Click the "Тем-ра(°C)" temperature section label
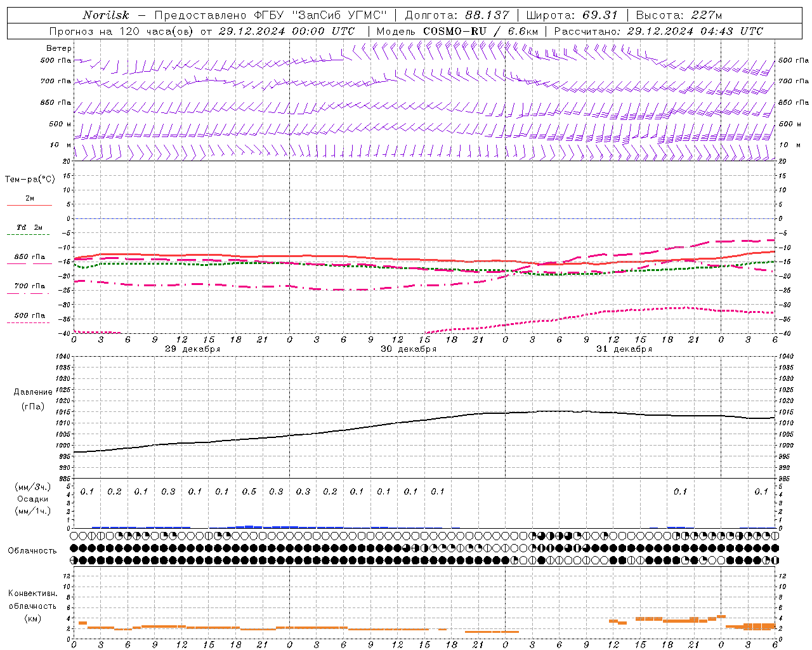This screenshot has width=812, height=650. click(x=30, y=180)
